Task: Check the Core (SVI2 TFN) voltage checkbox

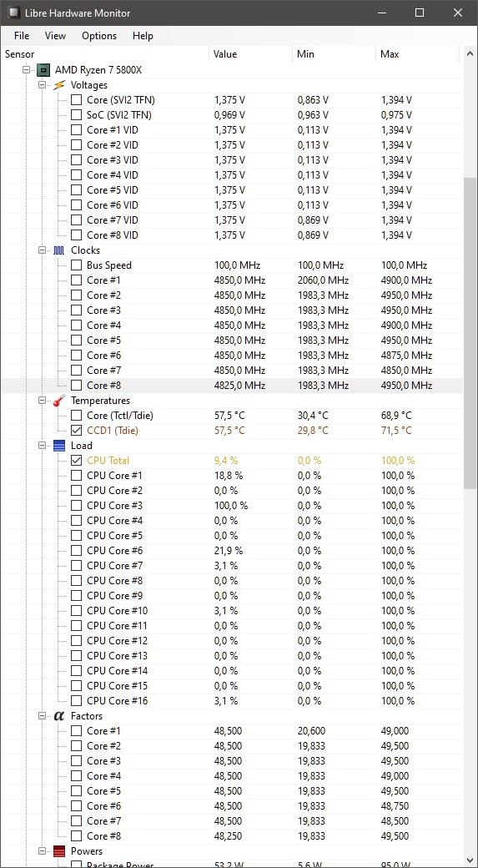Action: point(77,100)
